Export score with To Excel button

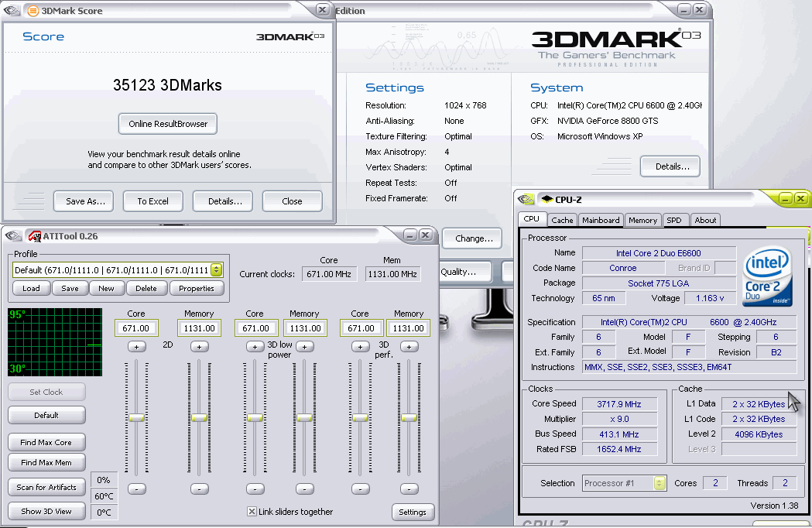[x=152, y=201]
